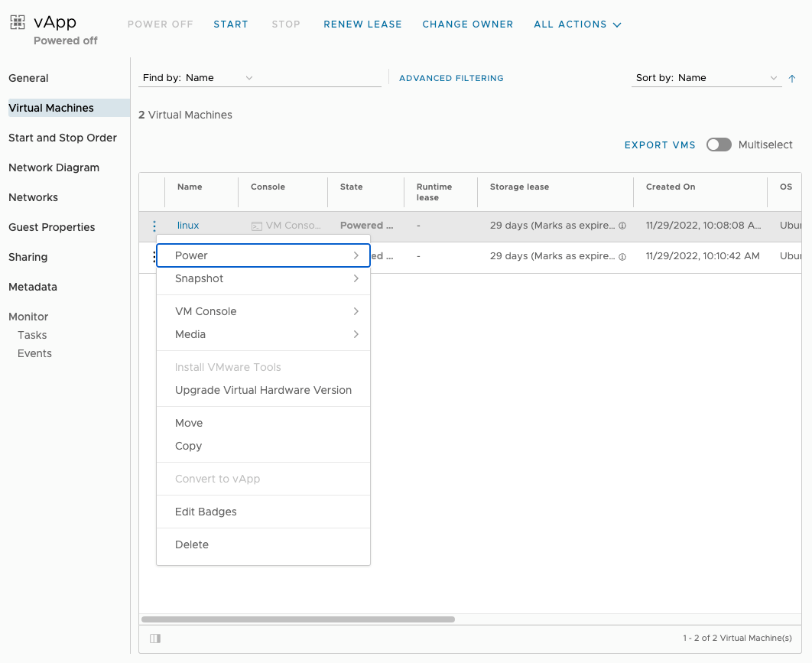This screenshot has height=663, width=812.
Task: Enable the Multiselect toggle
Action: pos(719,145)
